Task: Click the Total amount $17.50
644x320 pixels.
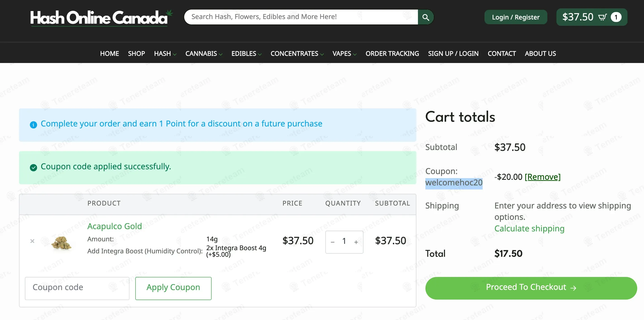Action: pos(508,253)
